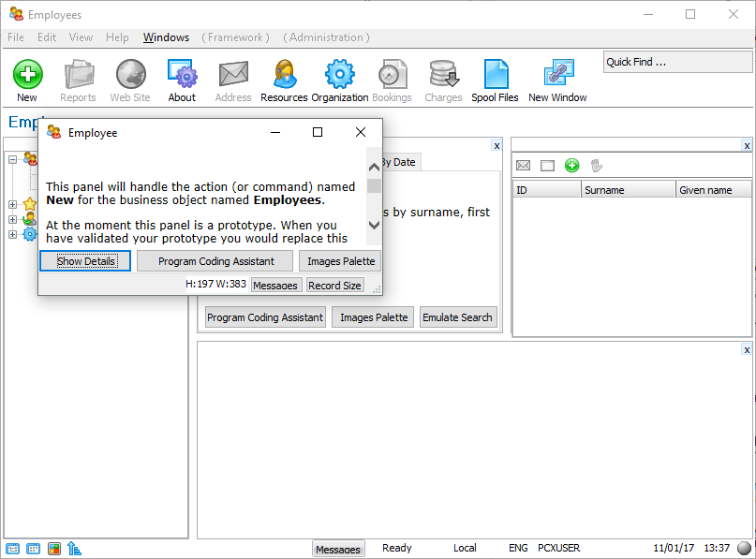This screenshot has height=559, width=756.
Task: Click the Employee dialog scroll up arrow
Action: pos(374,168)
